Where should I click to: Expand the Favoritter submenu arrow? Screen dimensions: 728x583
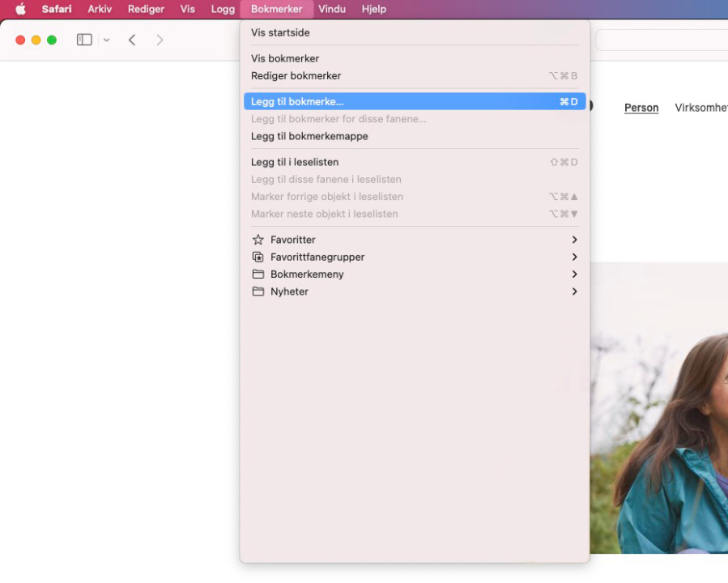[x=574, y=240]
